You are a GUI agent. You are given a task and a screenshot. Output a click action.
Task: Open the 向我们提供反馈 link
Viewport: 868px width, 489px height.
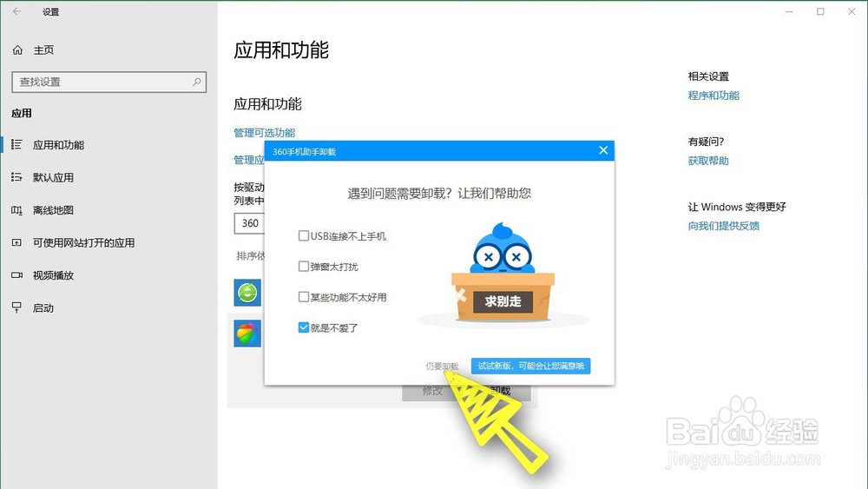[724, 226]
